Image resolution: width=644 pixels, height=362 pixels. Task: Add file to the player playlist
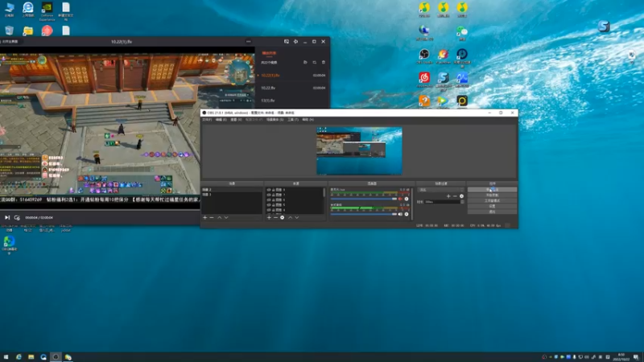(x=305, y=63)
